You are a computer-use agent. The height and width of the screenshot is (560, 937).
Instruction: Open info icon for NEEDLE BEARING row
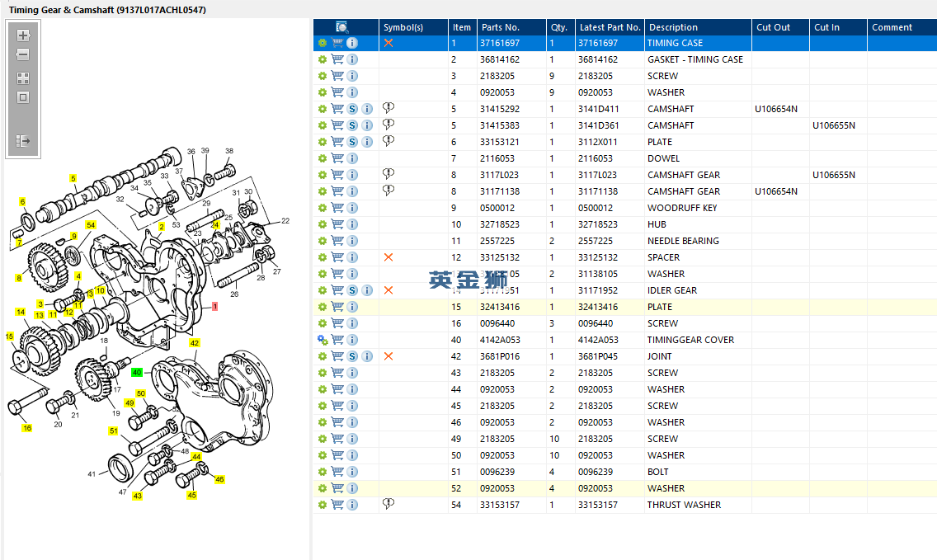point(352,241)
